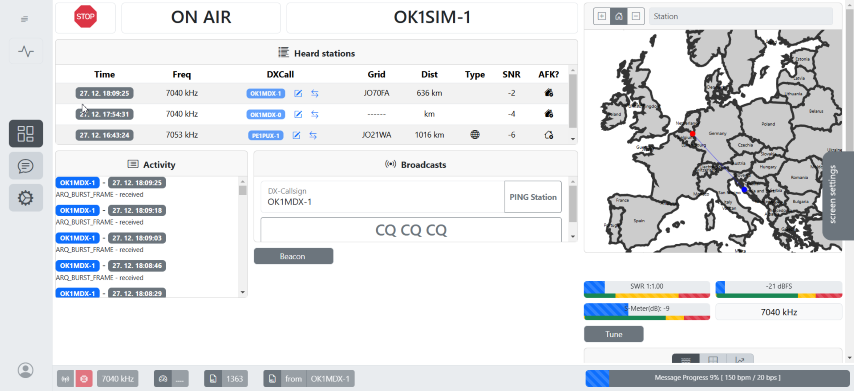The width and height of the screenshot is (854, 391).
Task: Click the swap arrows icon beside PE1PUX-1
Action: (313, 135)
